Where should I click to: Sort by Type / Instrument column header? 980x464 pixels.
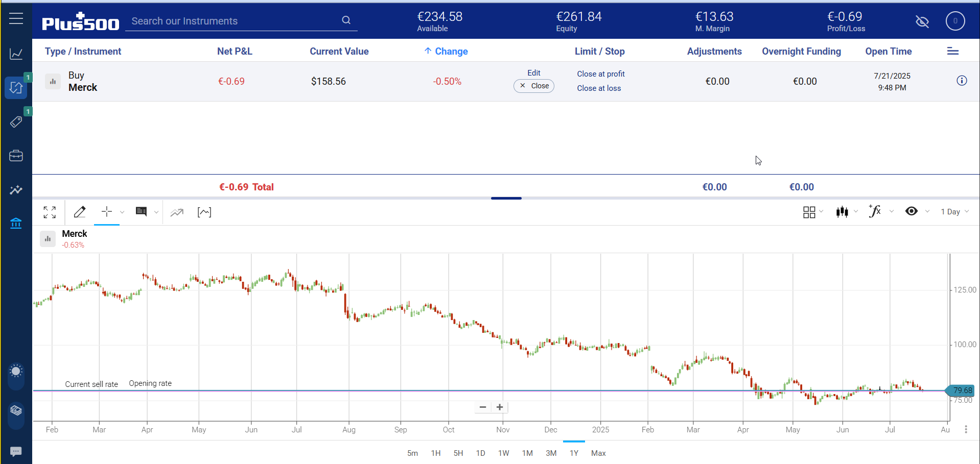click(x=83, y=52)
